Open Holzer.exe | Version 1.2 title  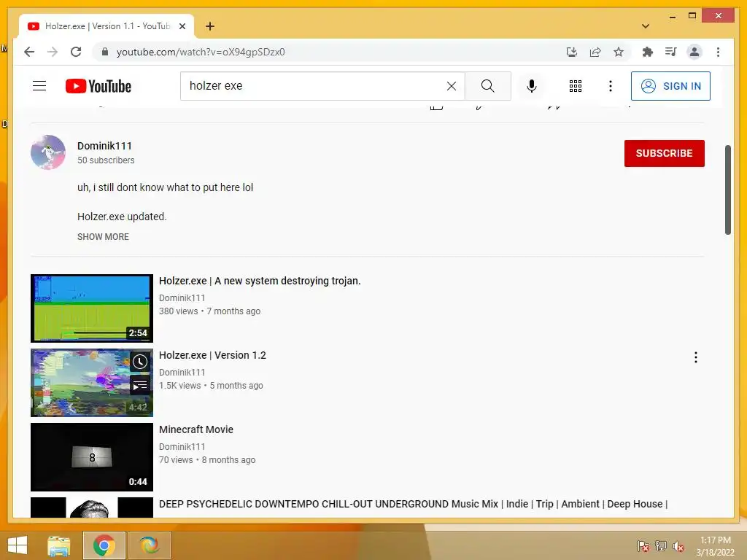[x=212, y=355]
